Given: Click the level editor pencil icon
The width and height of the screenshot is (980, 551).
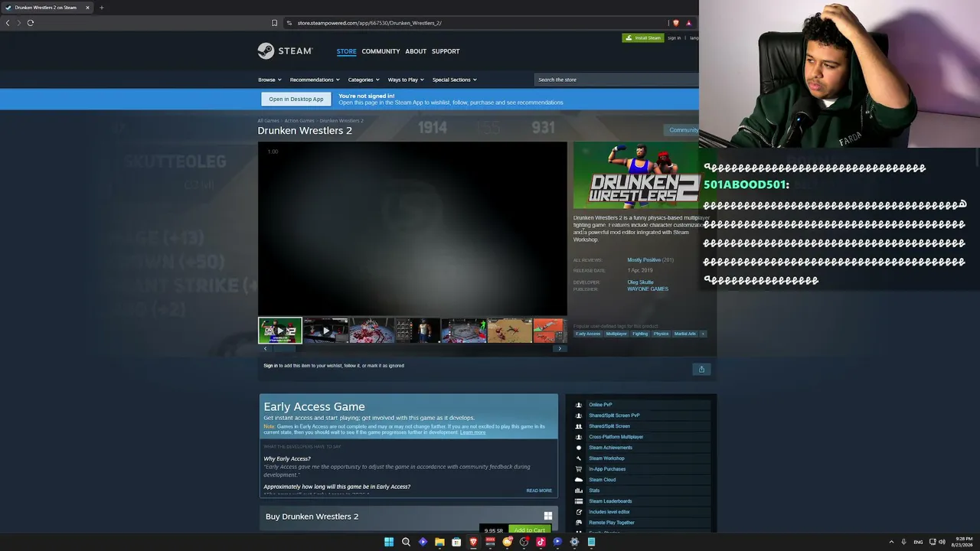Looking at the screenshot, I should pos(579,512).
